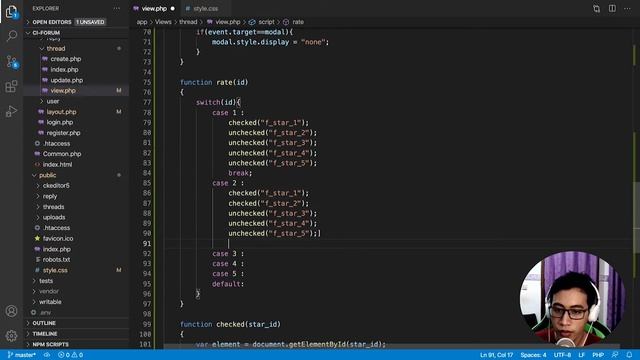Open update.php in the explorer
Screen dimensions: 640x360
[x=67, y=80]
